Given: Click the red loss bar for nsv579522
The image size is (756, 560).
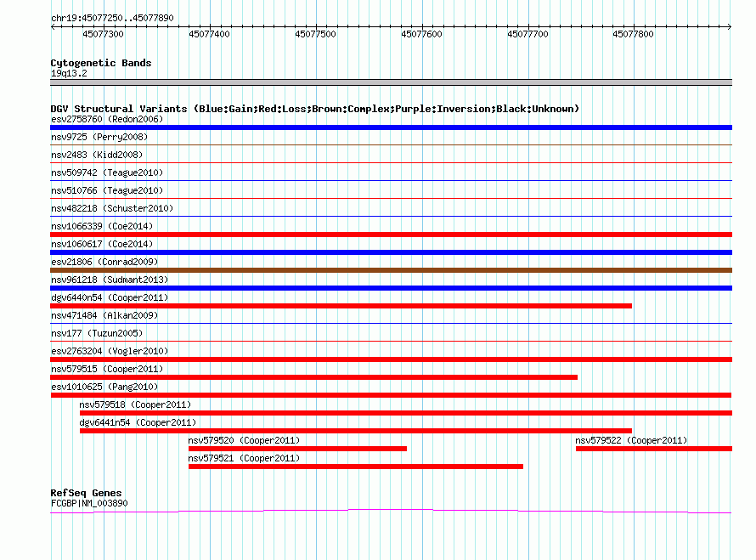Looking at the screenshot, I should point(654,449).
